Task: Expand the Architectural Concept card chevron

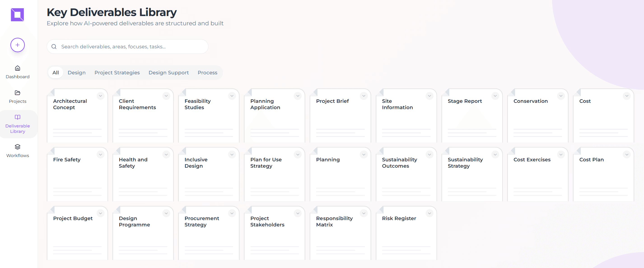Action: pyautogui.click(x=100, y=96)
